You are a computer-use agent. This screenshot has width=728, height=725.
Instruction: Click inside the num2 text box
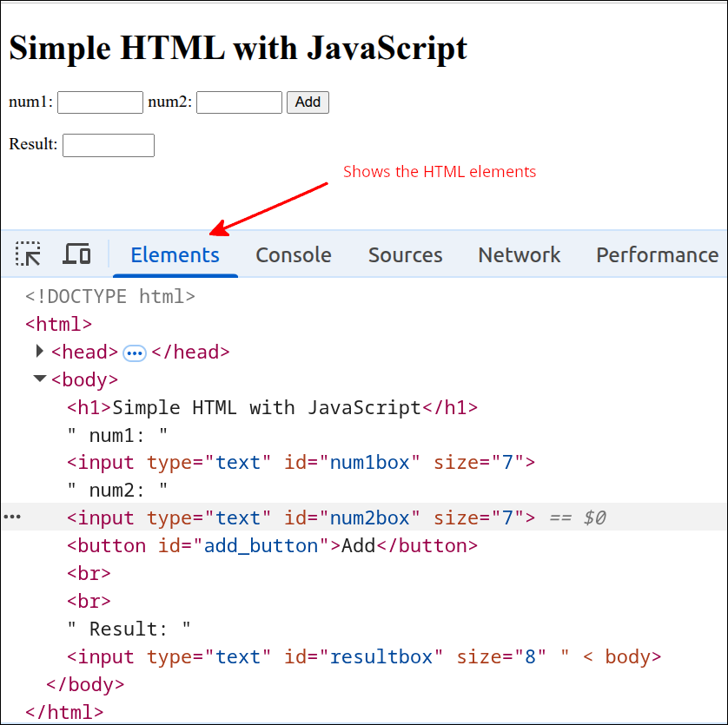(239, 102)
